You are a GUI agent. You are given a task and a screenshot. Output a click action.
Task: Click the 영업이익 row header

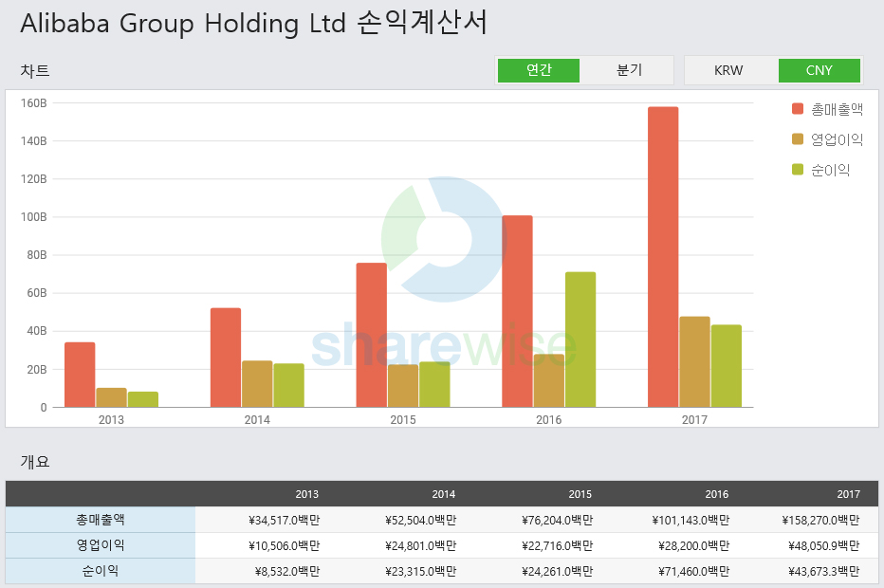(x=101, y=545)
